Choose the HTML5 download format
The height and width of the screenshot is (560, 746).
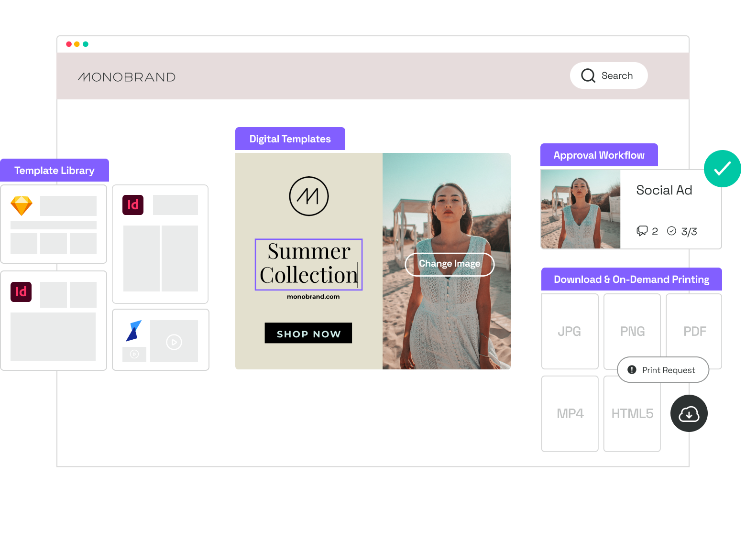tap(632, 414)
